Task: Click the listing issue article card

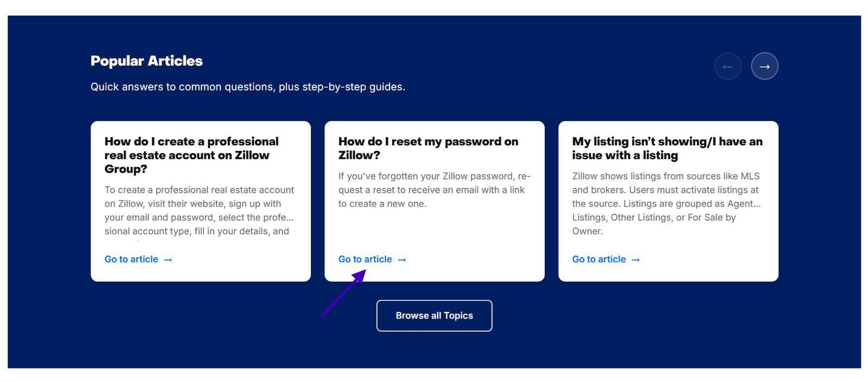Action: (668, 201)
